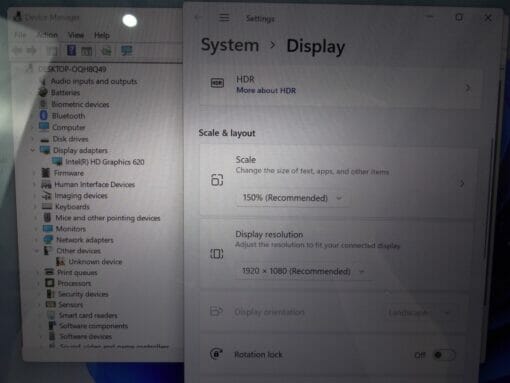Click the Display adapters monitor icon
The width and height of the screenshot is (510, 383).
click(x=45, y=150)
